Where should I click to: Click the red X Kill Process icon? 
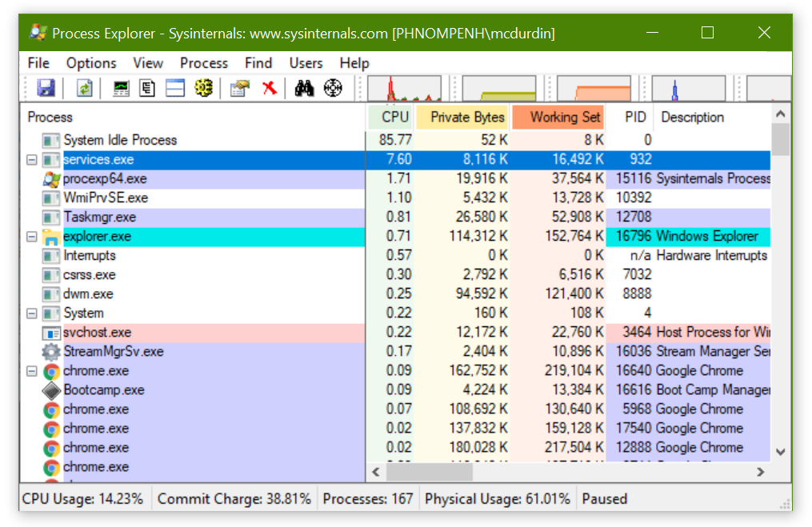click(x=270, y=88)
